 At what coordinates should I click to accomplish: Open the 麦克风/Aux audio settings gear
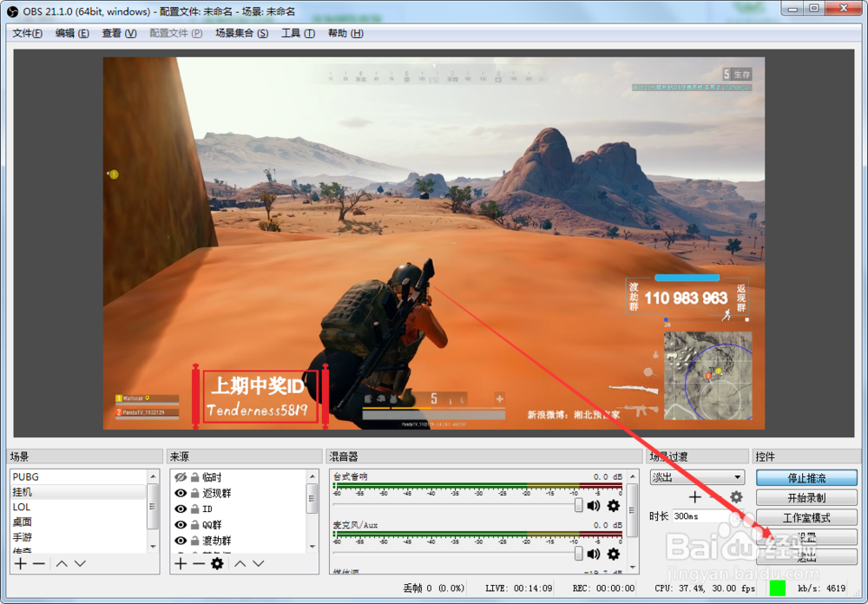614,554
